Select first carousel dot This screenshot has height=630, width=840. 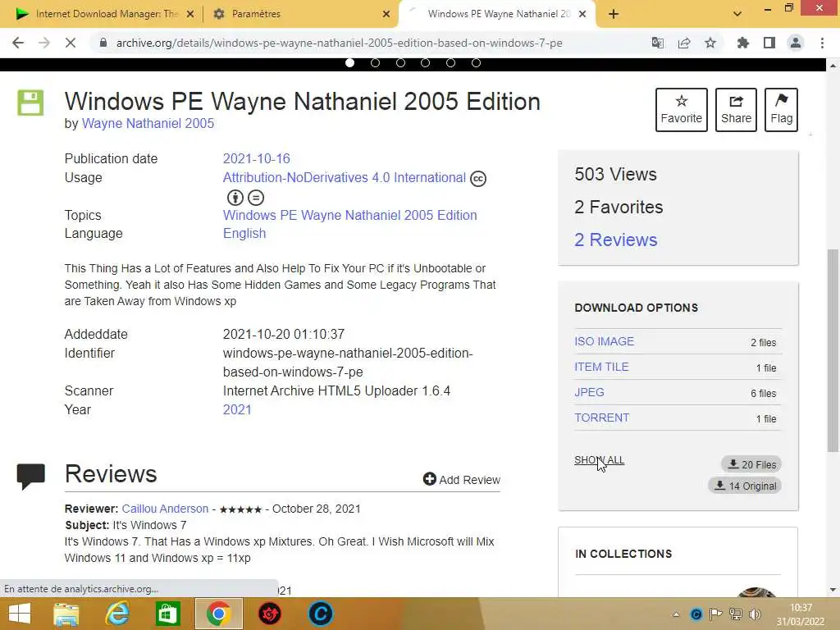tap(349, 62)
